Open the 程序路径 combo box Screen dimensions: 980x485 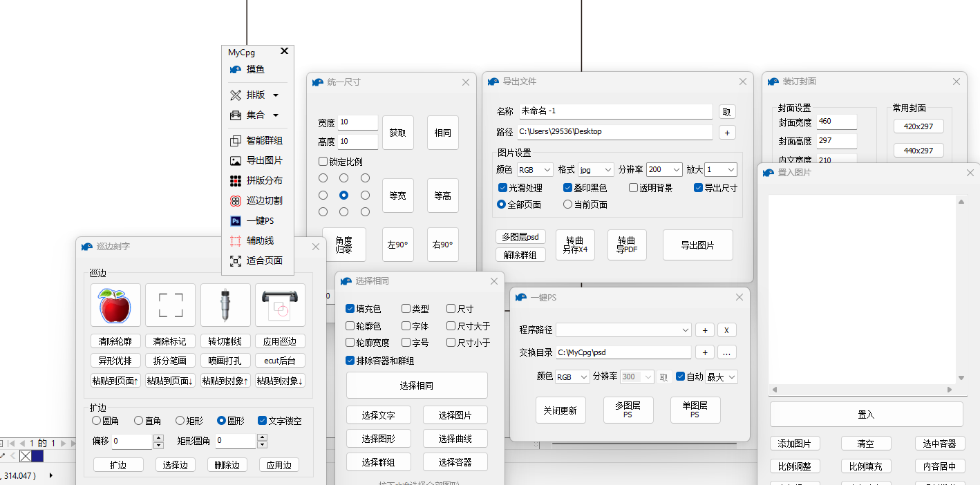click(623, 330)
